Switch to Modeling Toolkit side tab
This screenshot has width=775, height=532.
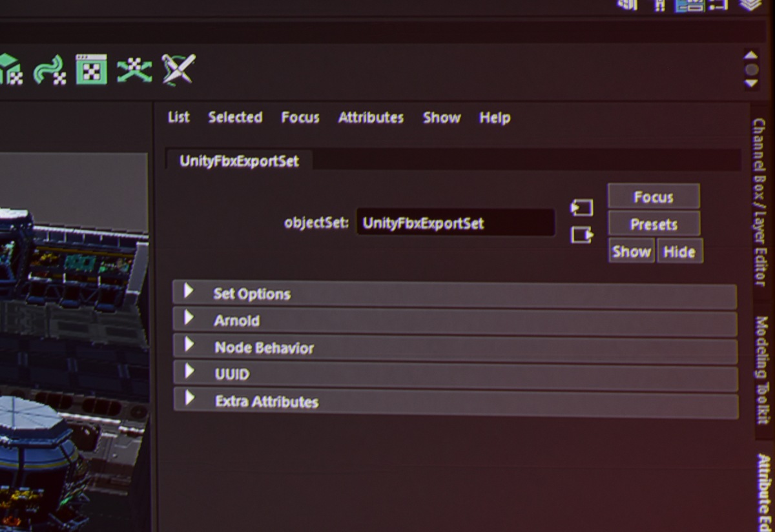click(763, 369)
